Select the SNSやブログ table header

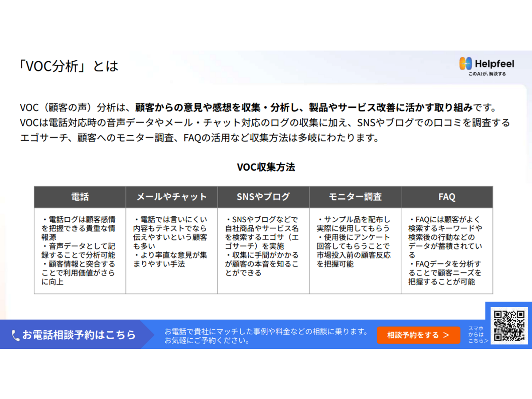[263, 197]
